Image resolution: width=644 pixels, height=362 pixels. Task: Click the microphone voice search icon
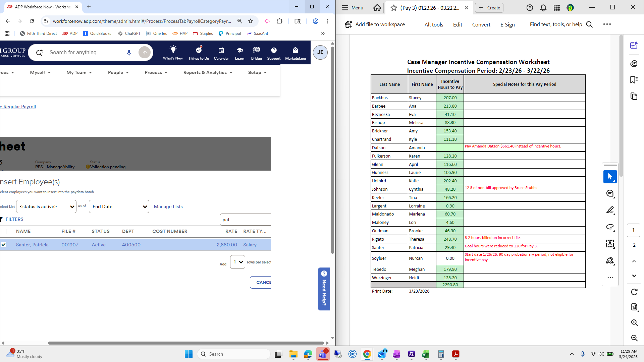click(x=129, y=53)
